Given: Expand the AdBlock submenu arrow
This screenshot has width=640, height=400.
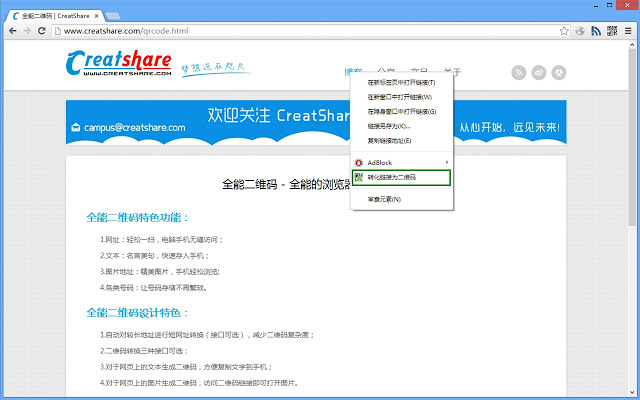Looking at the screenshot, I should [x=447, y=162].
